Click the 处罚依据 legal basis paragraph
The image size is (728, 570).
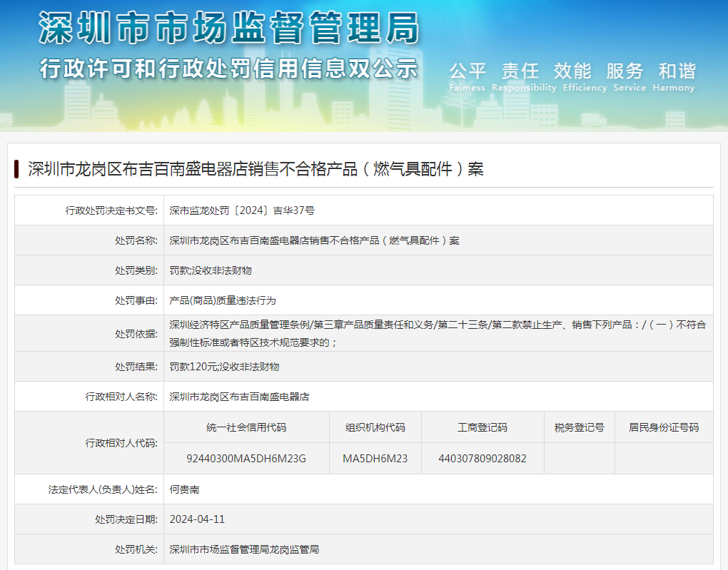coord(437,333)
